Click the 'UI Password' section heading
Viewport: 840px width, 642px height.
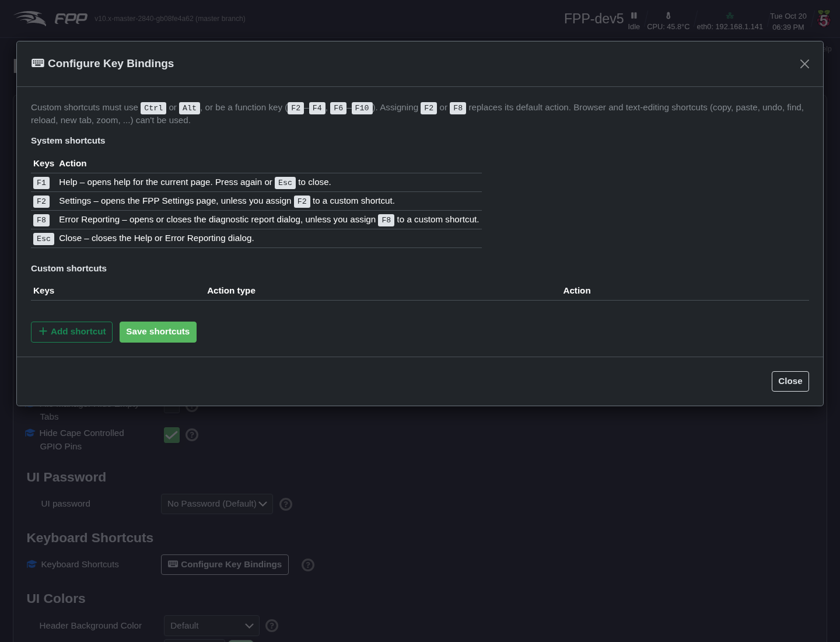click(x=66, y=477)
